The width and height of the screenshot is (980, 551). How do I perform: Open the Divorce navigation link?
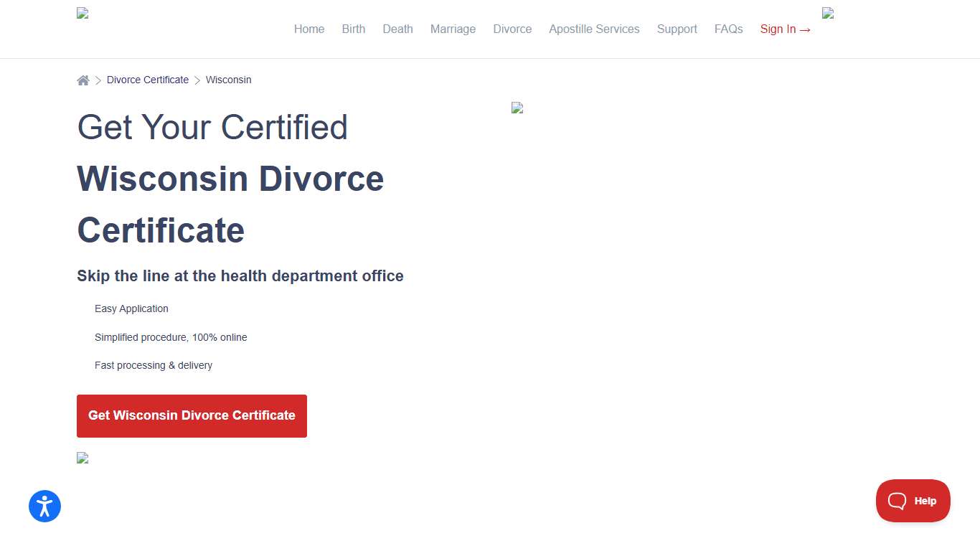tap(512, 29)
